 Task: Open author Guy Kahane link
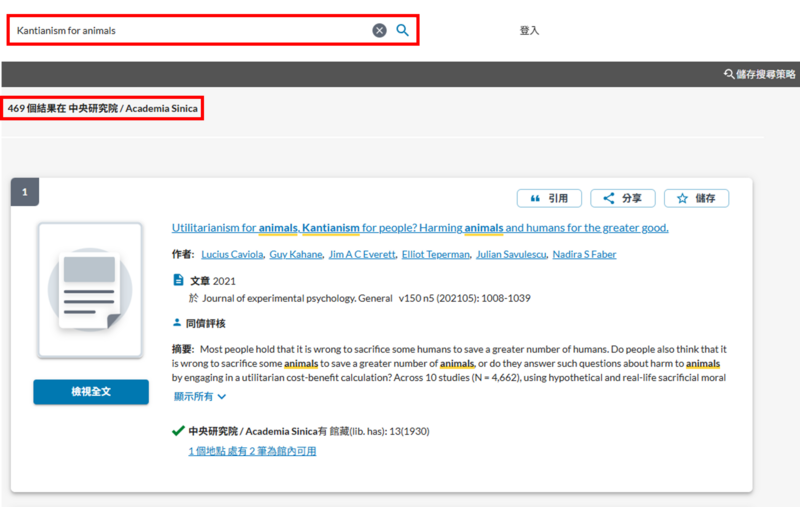[296, 255]
